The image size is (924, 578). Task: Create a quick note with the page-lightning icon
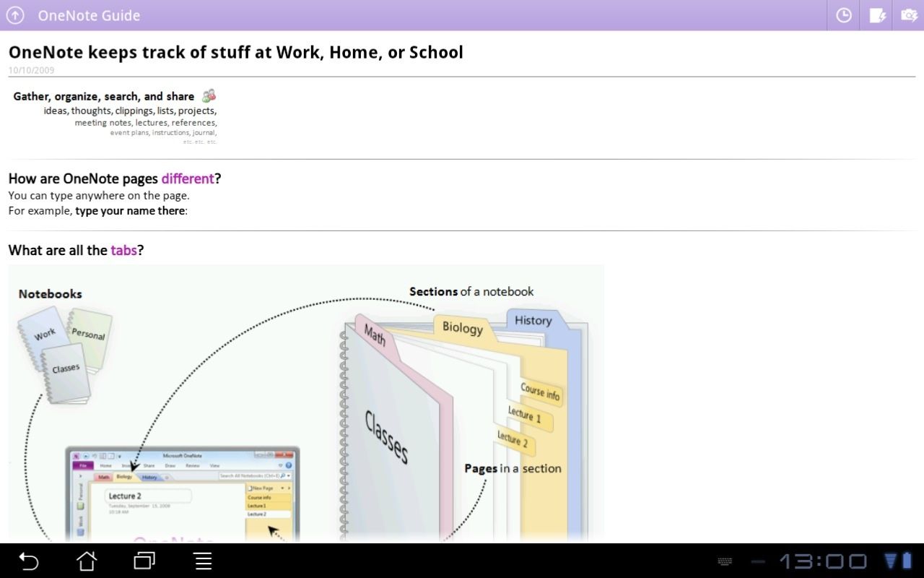[x=877, y=15]
